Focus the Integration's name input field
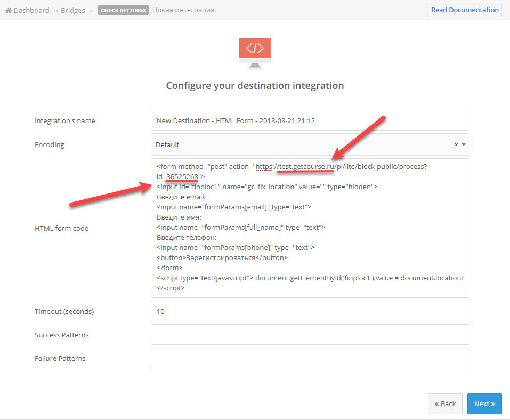510x420 pixels. click(x=310, y=120)
